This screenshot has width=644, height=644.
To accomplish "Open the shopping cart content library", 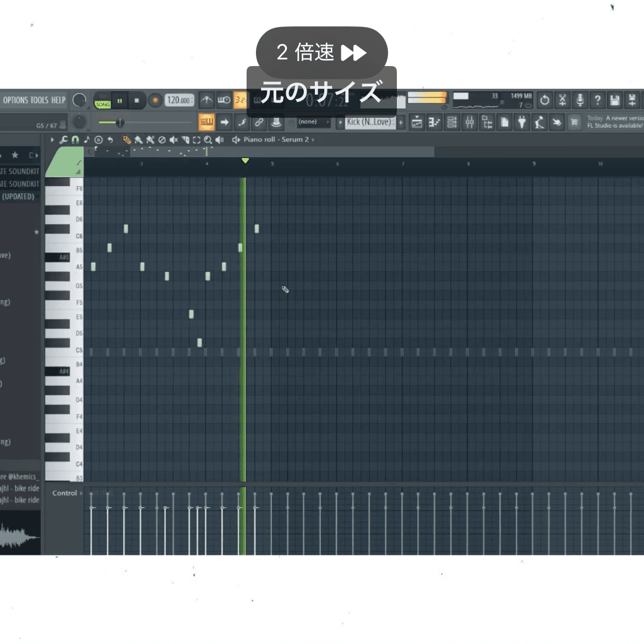I will click(574, 122).
